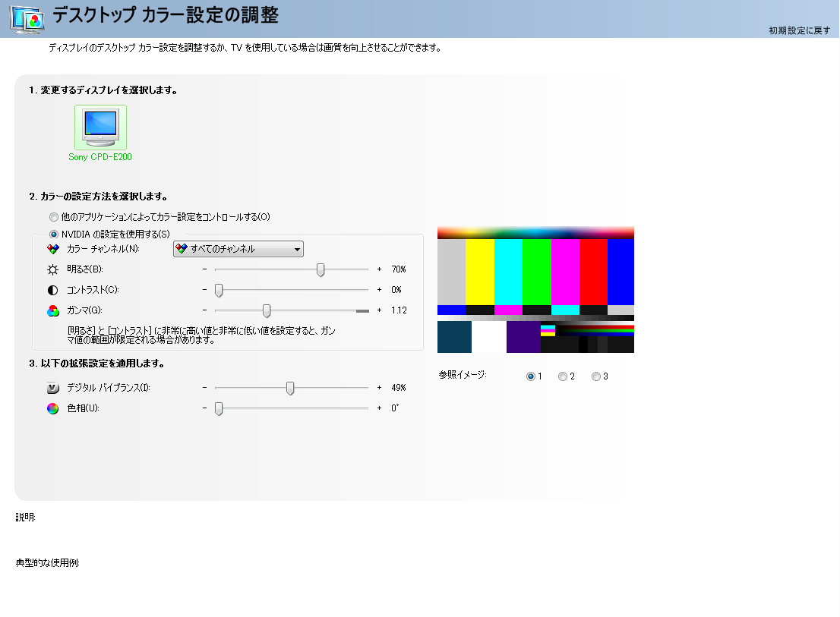Click the contrast half-circle icon

pos(52,290)
